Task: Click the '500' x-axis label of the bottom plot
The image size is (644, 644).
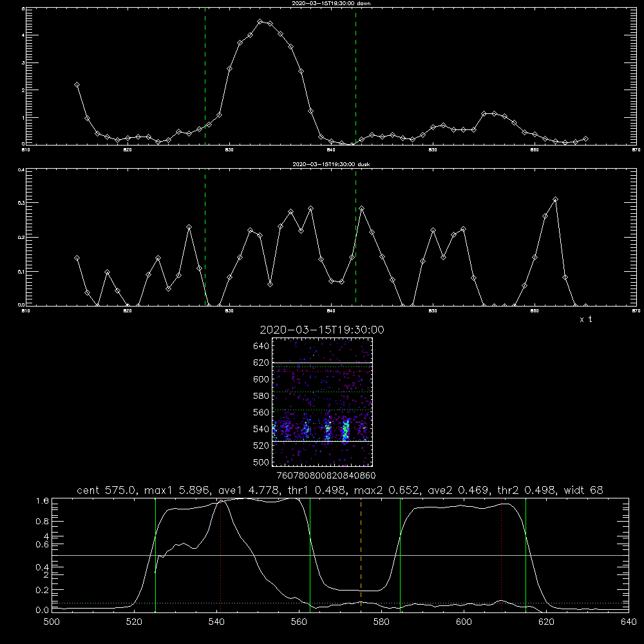Action: (x=52, y=622)
